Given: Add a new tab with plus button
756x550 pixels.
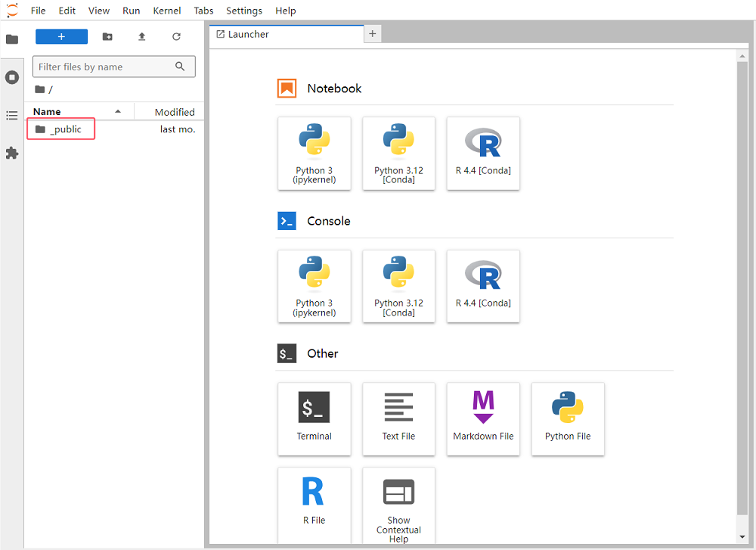Looking at the screenshot, I should point(372,34).
